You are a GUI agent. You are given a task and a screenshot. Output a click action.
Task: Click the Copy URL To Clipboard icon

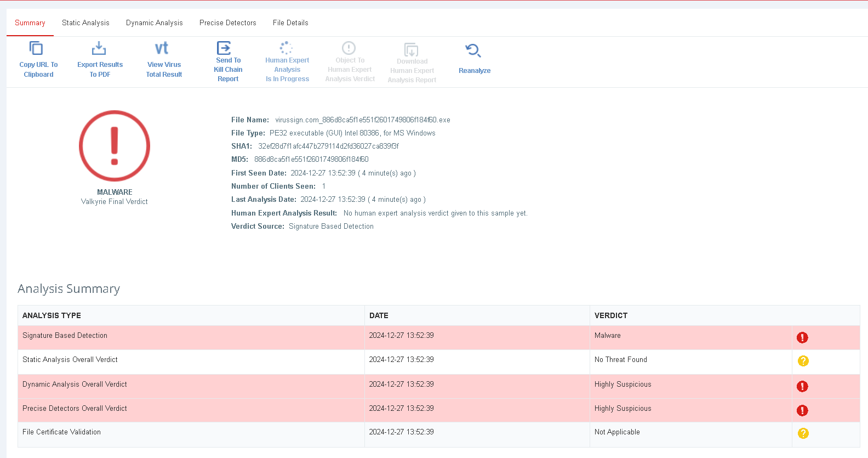pos(36,49)
